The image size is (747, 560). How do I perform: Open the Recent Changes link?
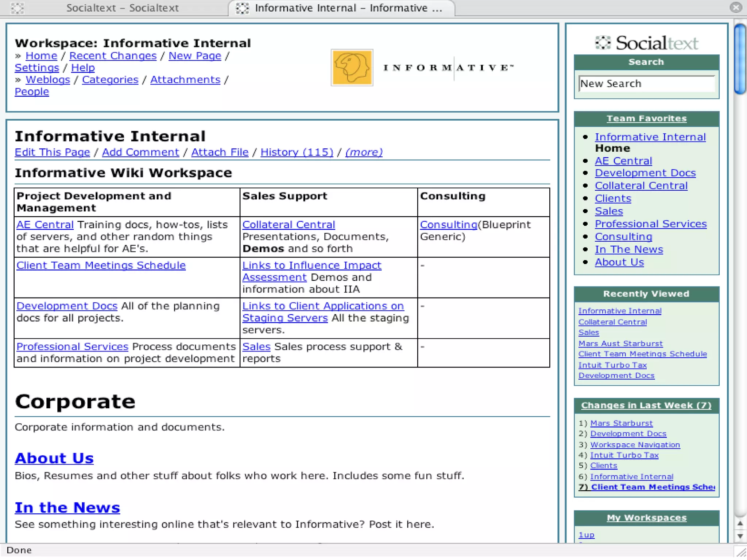[113, 56]
